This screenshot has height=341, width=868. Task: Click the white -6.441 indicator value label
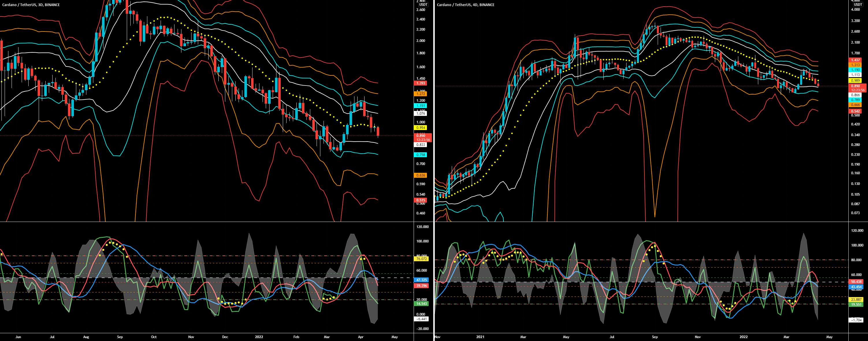pos(421,319)
